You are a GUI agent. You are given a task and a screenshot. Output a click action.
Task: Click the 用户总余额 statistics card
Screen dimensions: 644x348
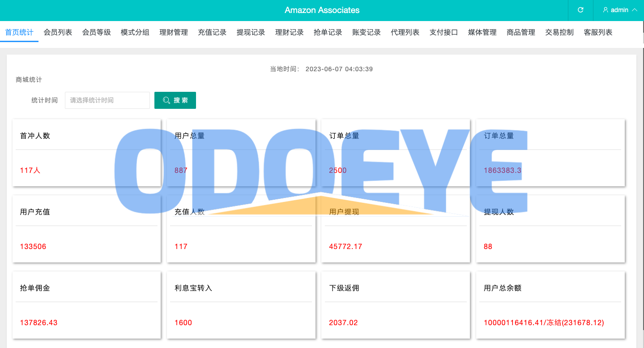550,305
